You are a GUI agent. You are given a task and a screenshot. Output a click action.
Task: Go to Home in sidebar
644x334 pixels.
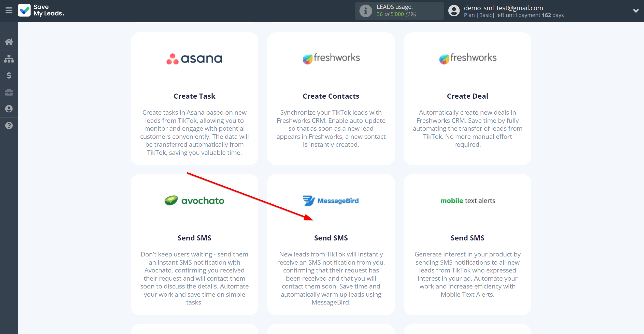(9, 42)
